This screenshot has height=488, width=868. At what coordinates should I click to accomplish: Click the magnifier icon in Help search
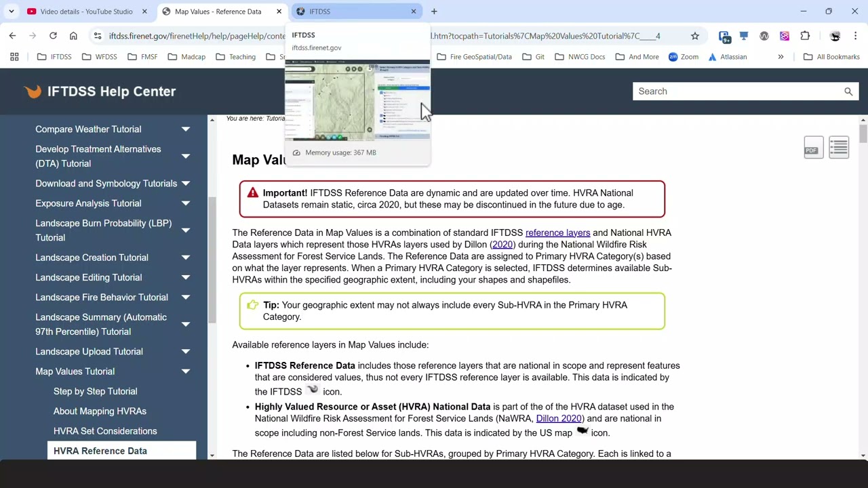tap(848, 91)
